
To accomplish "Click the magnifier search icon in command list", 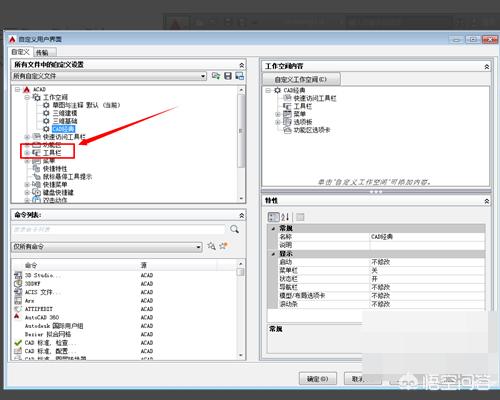I will 234,229.
